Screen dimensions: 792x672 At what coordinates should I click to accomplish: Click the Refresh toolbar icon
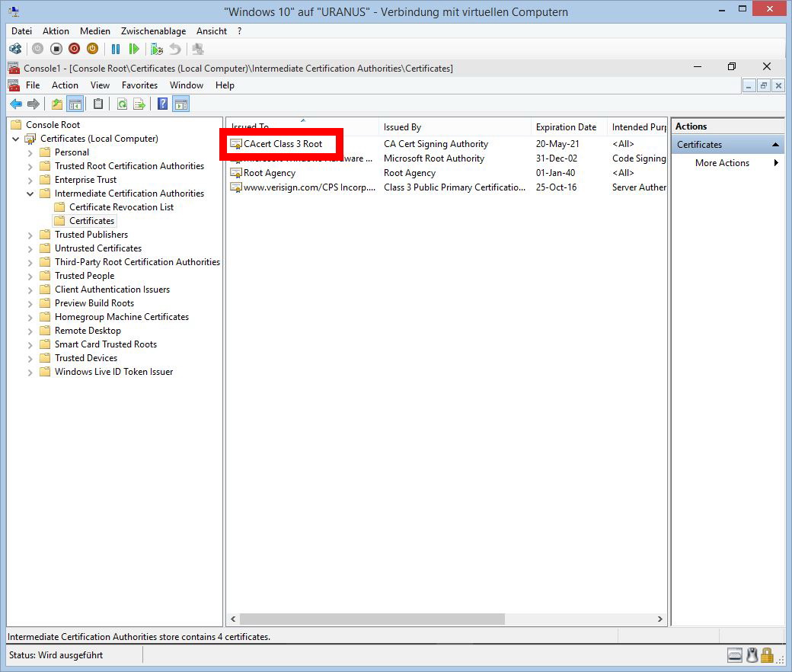click(x=122, y=104)
